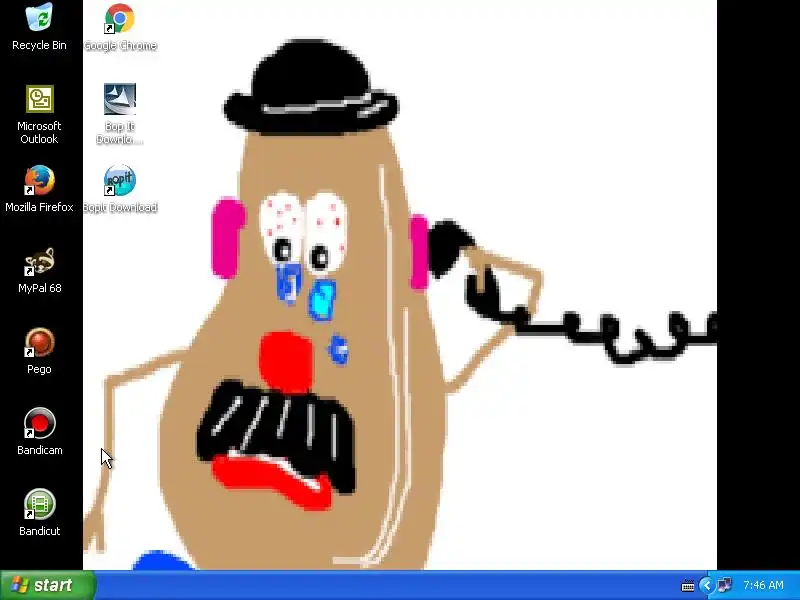Select the Bandicam recorder icon
Viewport: 800px width, 600px height.
(39, 423)
